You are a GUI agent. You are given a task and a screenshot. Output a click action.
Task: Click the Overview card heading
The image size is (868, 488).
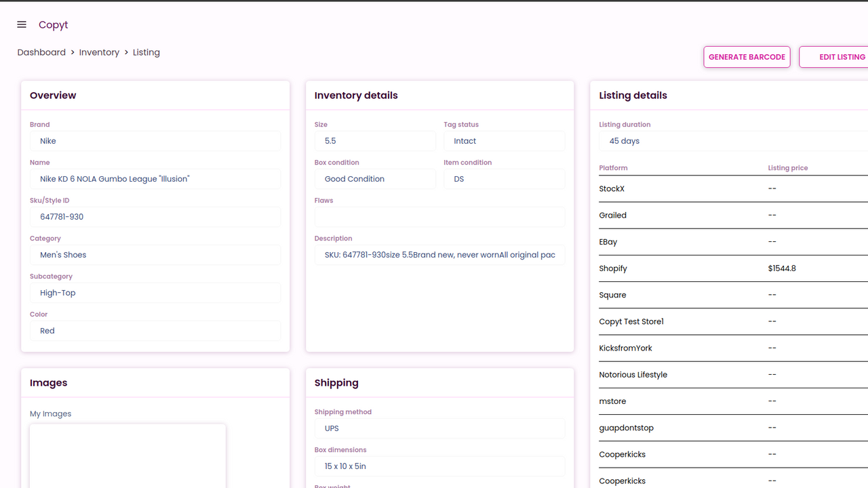click(53, 96)
